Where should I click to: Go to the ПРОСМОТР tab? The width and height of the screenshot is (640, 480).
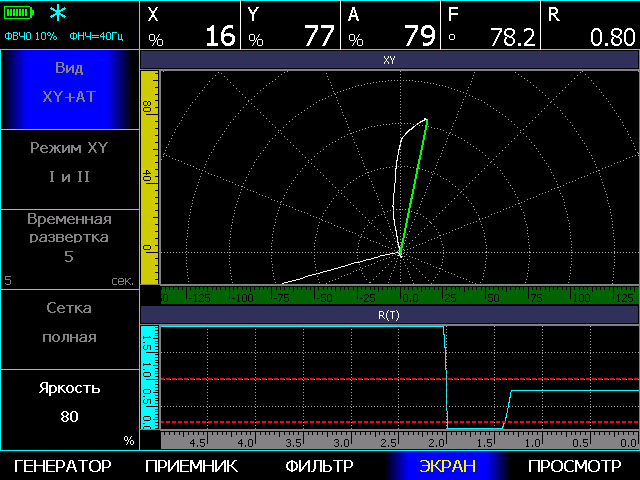575,466
